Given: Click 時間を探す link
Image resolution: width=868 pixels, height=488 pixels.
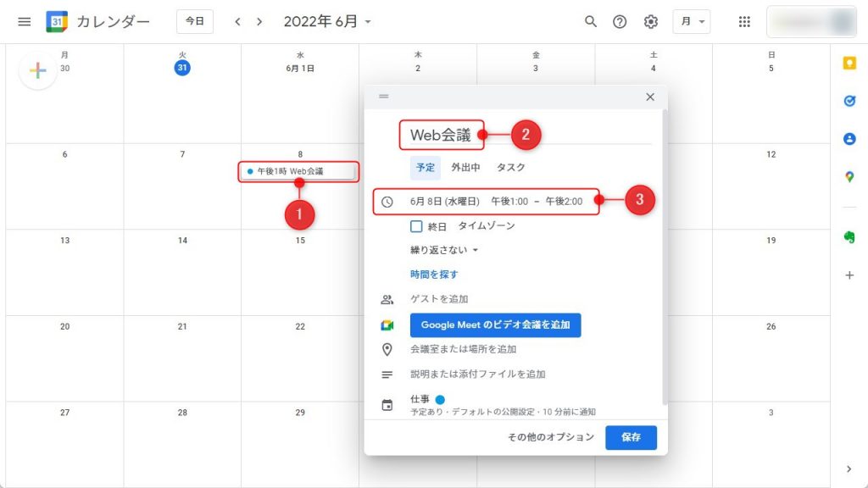Looking at the screenshot, I should (434, 274).
